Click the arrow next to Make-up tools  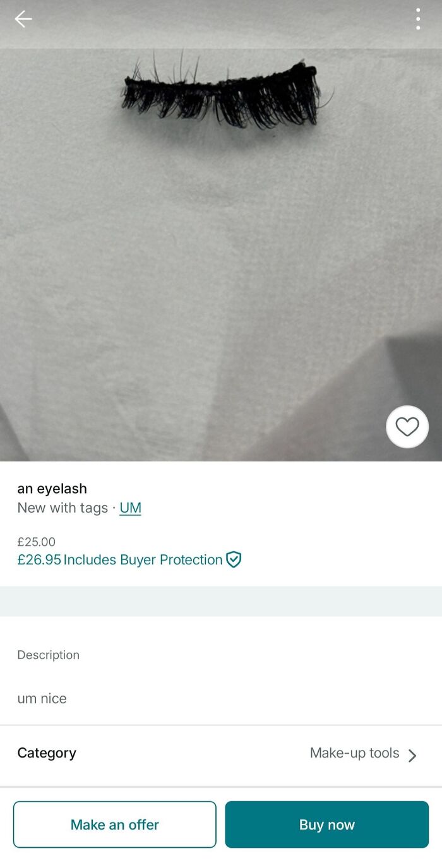point(414,755)
